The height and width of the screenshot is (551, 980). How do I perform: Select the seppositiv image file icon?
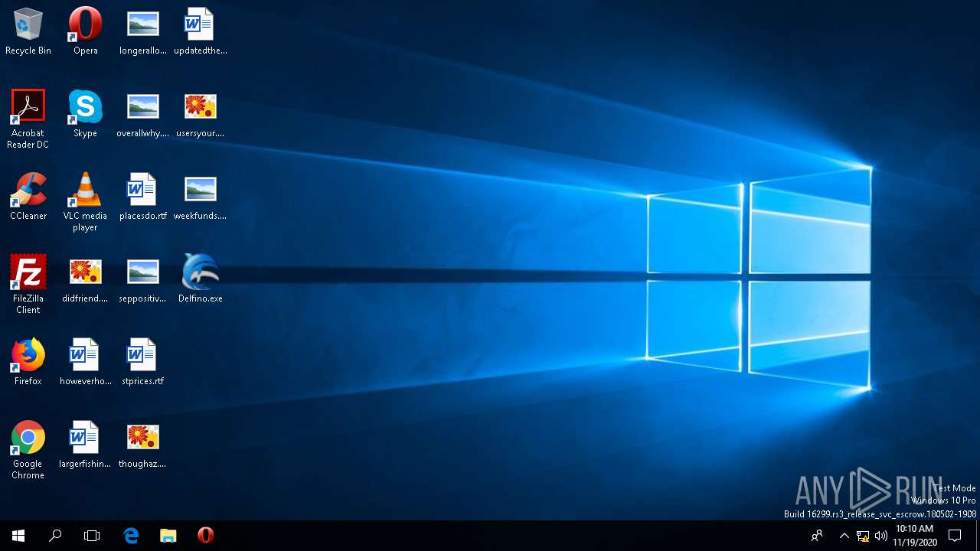click(143, 279)
